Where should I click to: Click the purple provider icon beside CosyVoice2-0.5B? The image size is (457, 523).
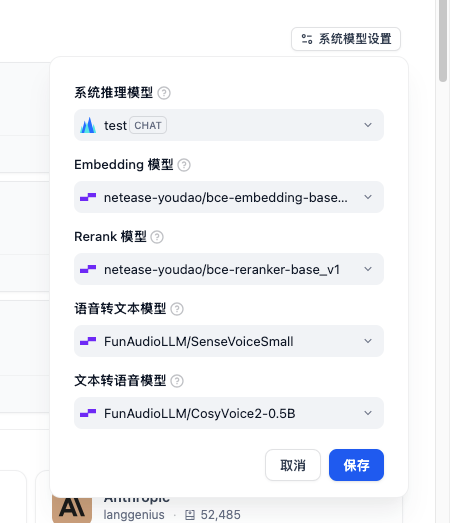coord(88,413)
